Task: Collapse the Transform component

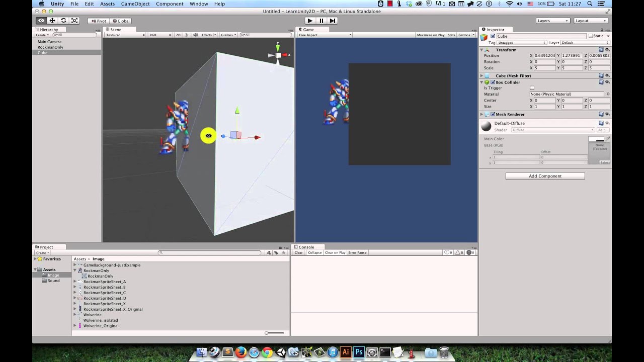Action: click(x=482, y=50)
